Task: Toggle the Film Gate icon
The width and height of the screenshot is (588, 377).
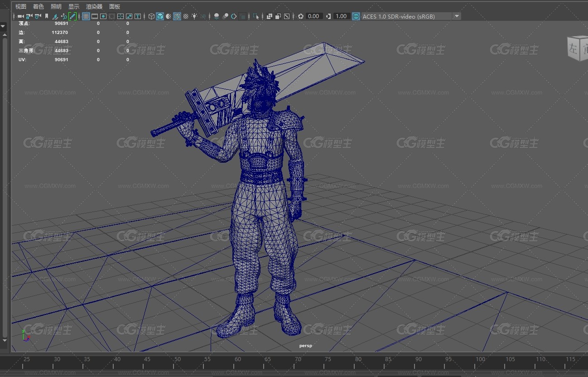Action: coord(94,16)
